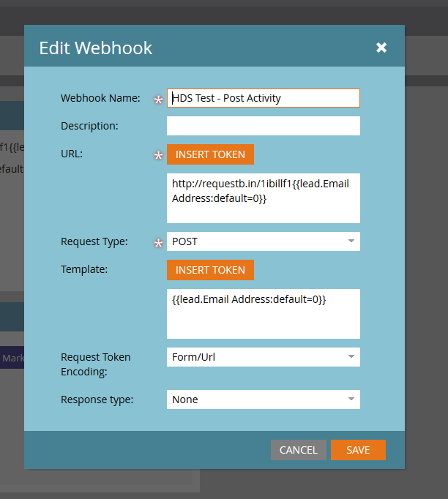Viewport: 448px width, 499px height.
Task: Click the required asterisk beside Request Type
Action: pos(157,243)
